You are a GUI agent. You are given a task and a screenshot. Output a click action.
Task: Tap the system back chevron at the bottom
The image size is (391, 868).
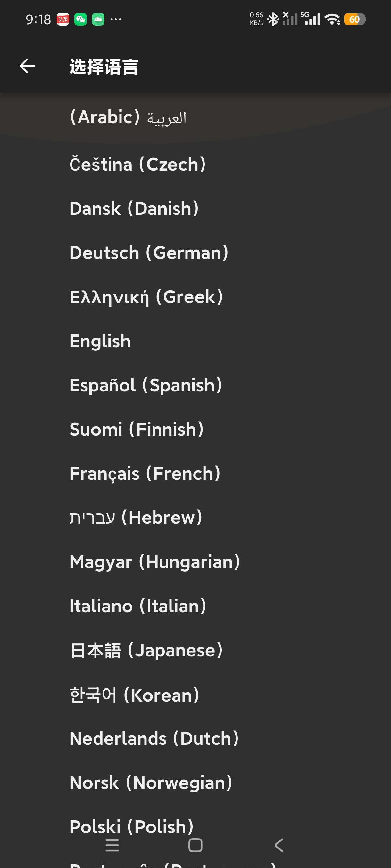point(279,845)
